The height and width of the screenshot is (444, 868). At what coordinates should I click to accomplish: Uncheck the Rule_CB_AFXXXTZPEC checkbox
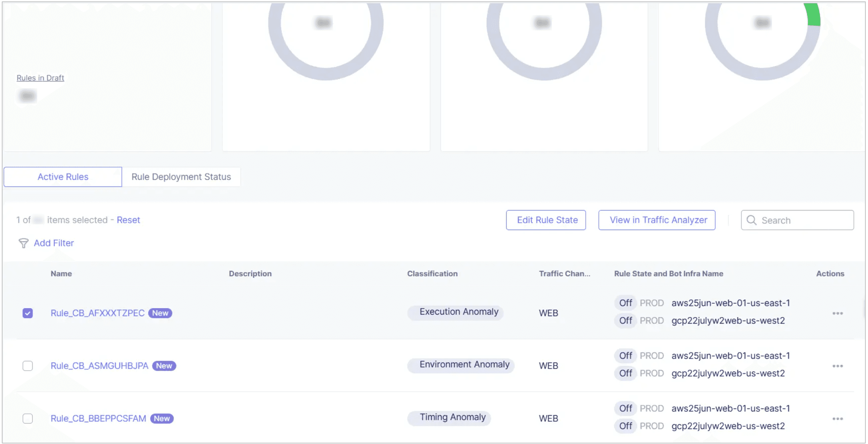point(27,313)
